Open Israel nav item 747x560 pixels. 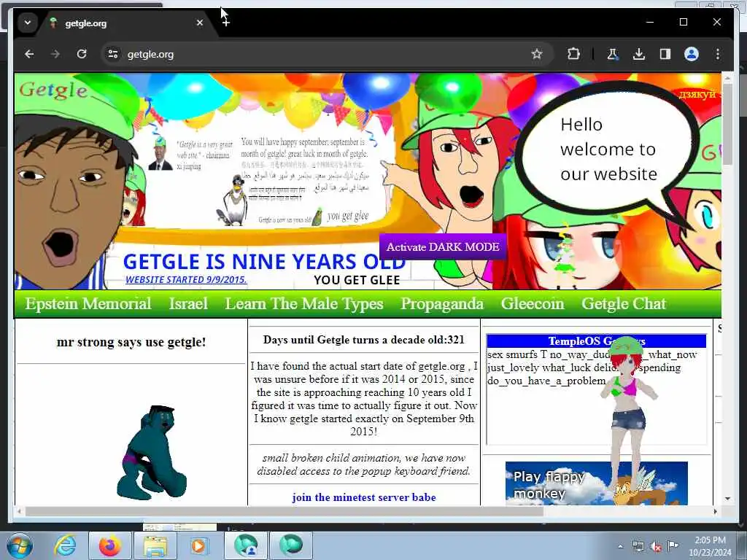click(188, 304)
